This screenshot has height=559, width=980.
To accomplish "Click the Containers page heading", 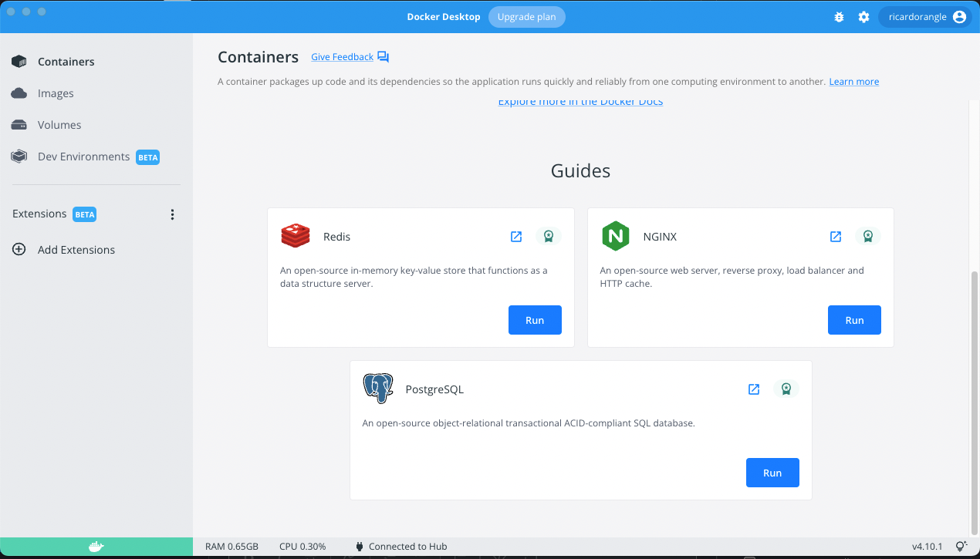I will (x=258, y=57).
